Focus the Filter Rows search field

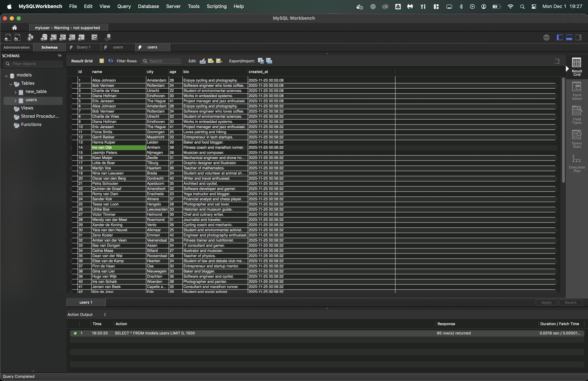162,61
